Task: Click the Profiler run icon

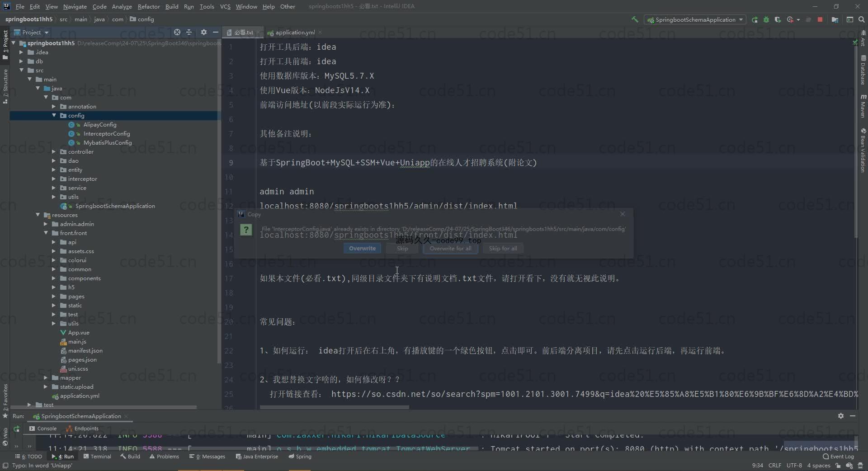Action: tap(790, 19)
